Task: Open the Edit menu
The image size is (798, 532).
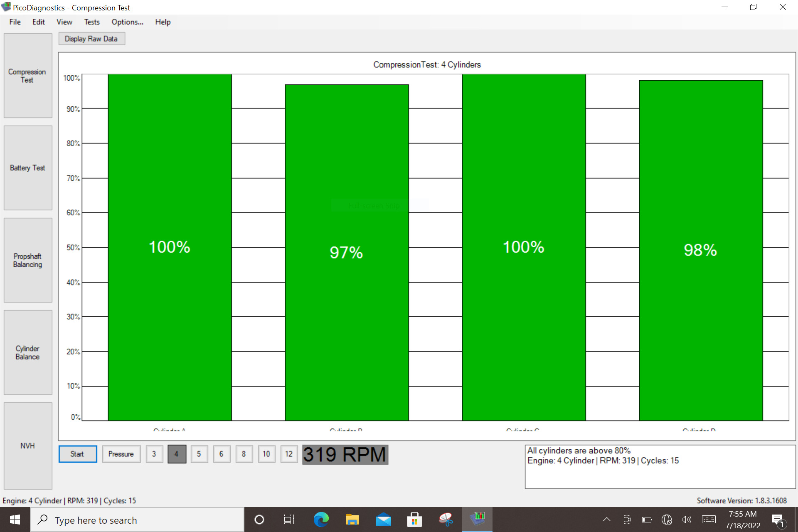Action: point(39,22)
